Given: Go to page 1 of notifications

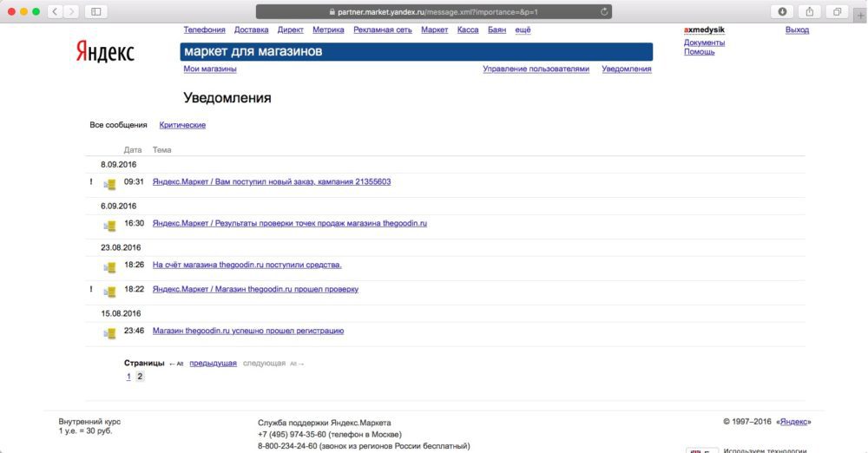Looking at the screenshot, I should (x=128, y=377).
